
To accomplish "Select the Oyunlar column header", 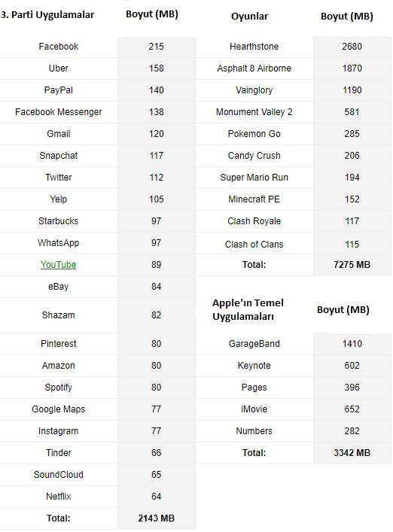I will 249,17.
